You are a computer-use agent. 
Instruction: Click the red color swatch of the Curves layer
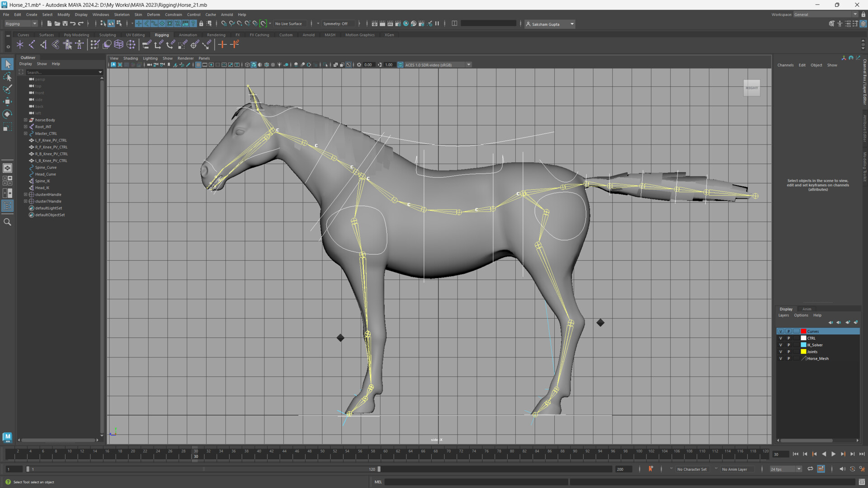coord(804,331)
